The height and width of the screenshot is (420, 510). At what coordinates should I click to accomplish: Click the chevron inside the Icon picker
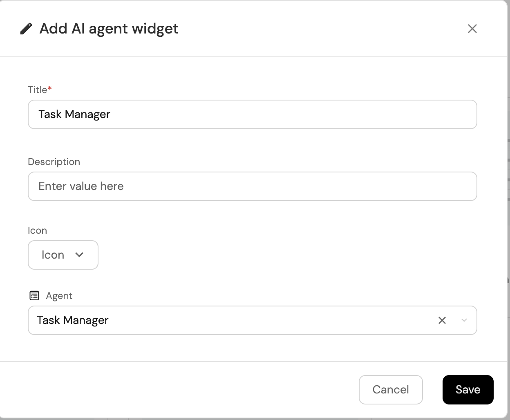79,255
